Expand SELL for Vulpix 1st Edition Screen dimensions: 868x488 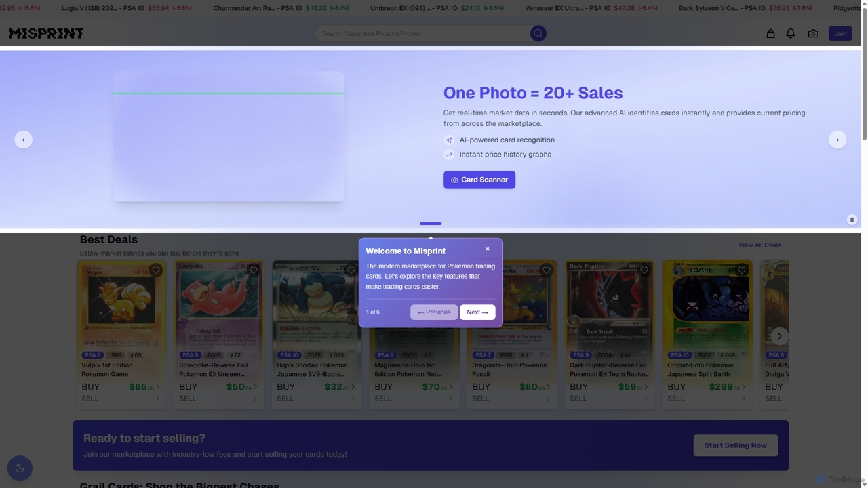coord(121,399)
